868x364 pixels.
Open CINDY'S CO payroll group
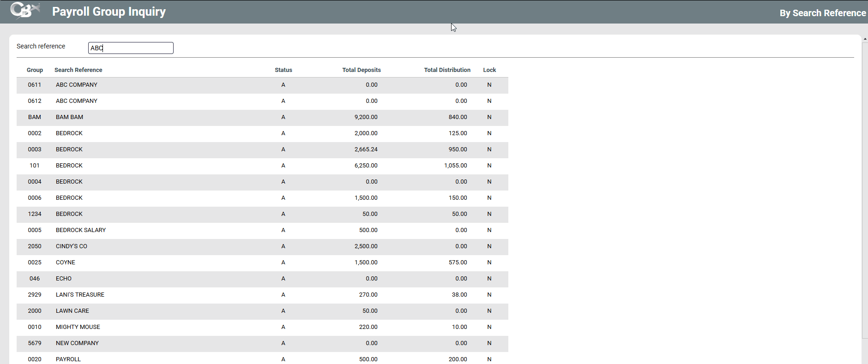tap(72, 246)
